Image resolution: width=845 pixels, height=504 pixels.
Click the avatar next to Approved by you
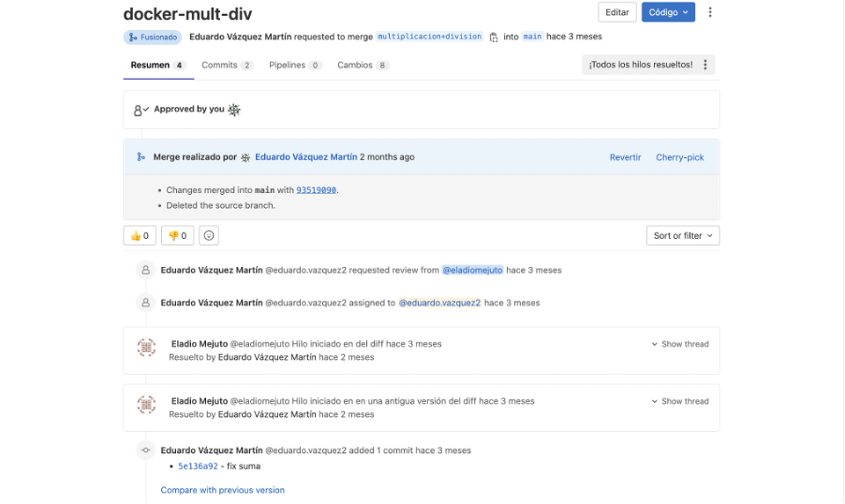click(x=234, y=110)
